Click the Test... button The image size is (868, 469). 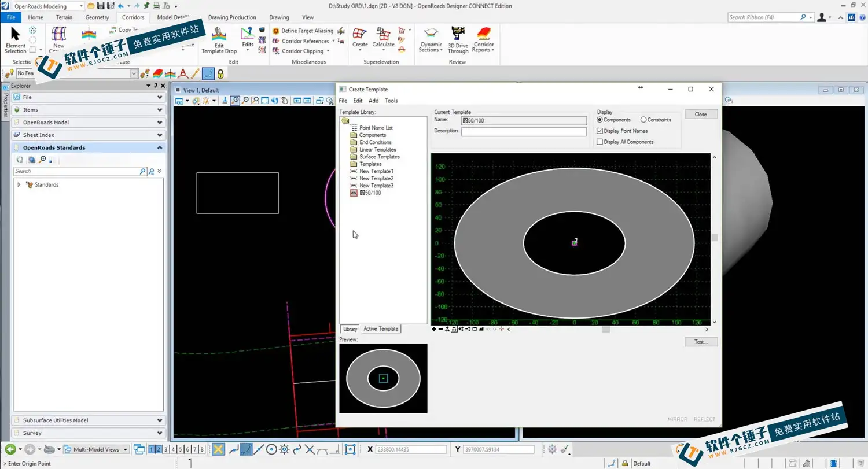click(x=701, y=342)
